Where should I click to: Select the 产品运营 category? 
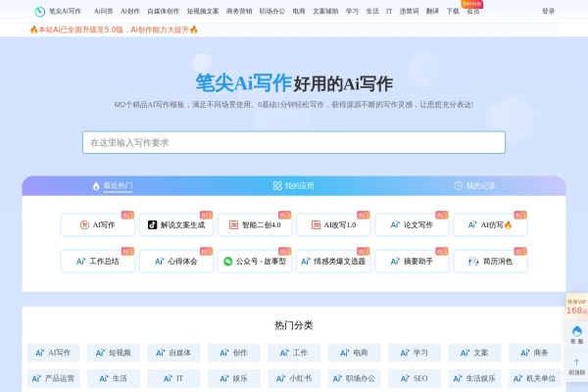[53, 378]
